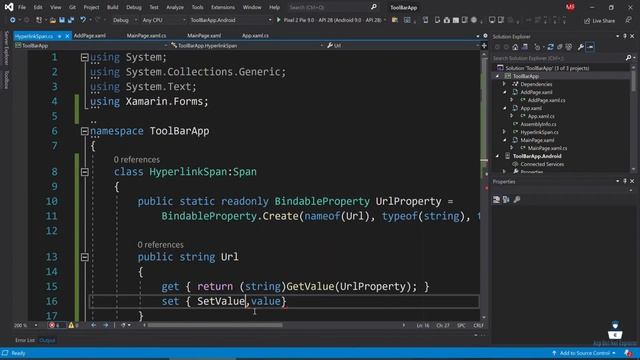Switch to the MainPage.xaml.cs tab
Image resolution: width=640 pixels, height=360 pixels.
(146, 36)
